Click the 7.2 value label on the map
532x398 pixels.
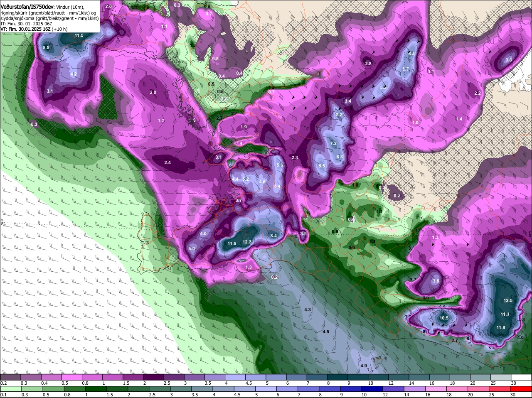coord(333,143)
